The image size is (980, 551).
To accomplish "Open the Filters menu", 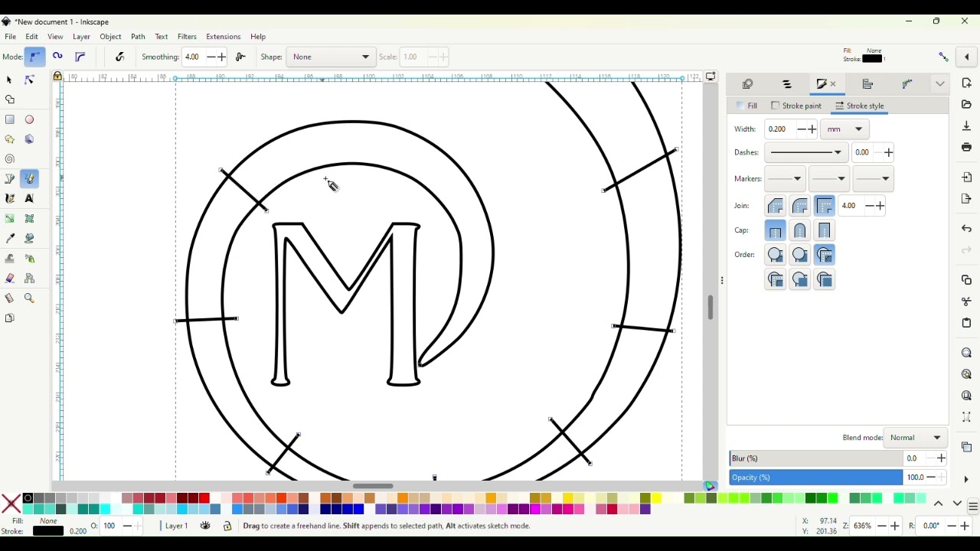I will pyautogui.click(x=188, y=37).
